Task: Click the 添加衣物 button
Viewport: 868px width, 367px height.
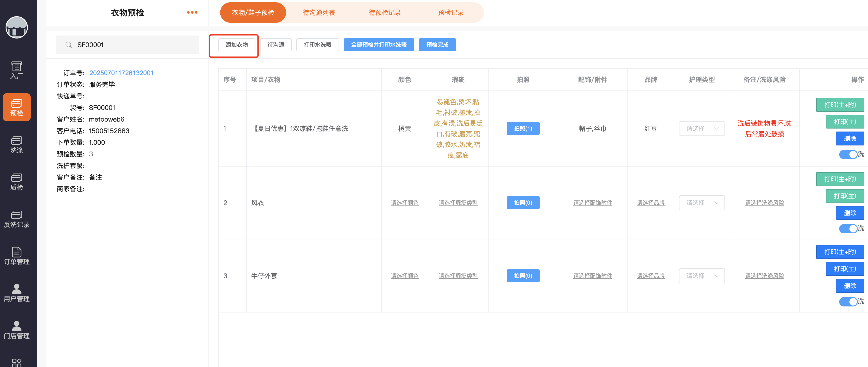Action: tap(237, 45)
